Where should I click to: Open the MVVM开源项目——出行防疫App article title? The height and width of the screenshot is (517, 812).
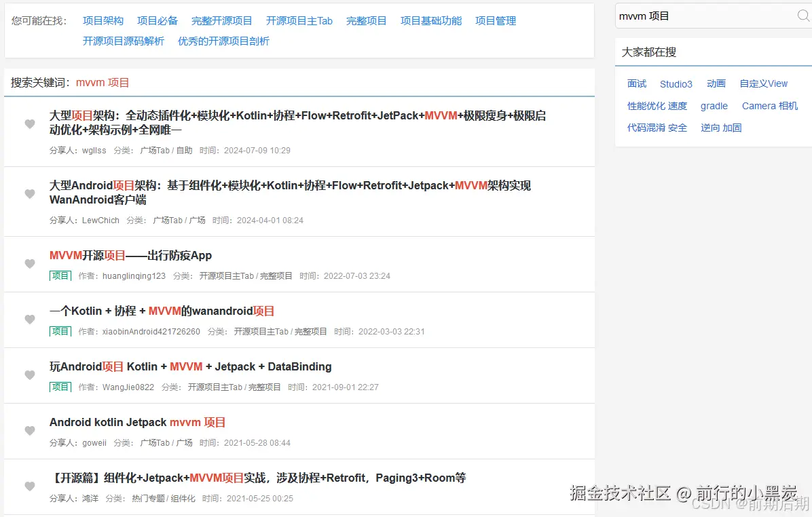click(x=130, y=255)
